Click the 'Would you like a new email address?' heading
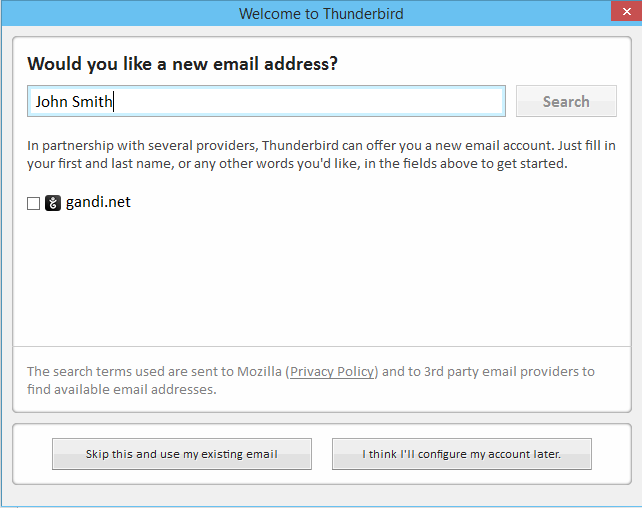The image size is (642, 508). pos(182,64)
